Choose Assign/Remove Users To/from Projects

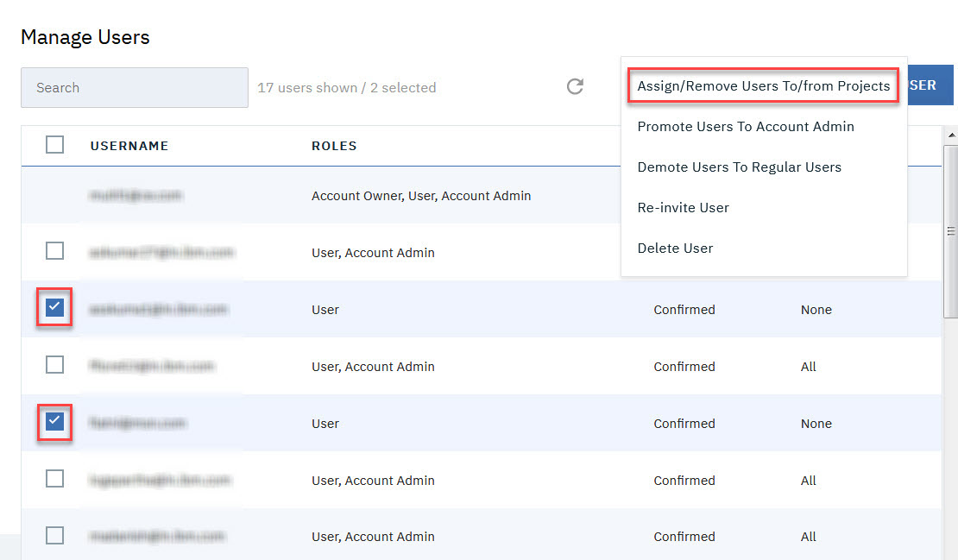click(763, 86)
